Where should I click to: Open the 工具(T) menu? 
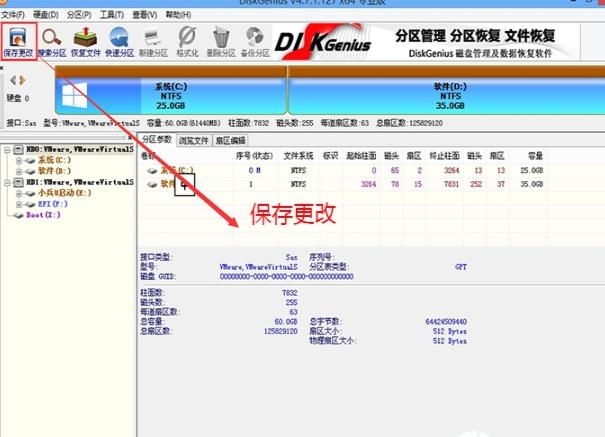point(112,15)
